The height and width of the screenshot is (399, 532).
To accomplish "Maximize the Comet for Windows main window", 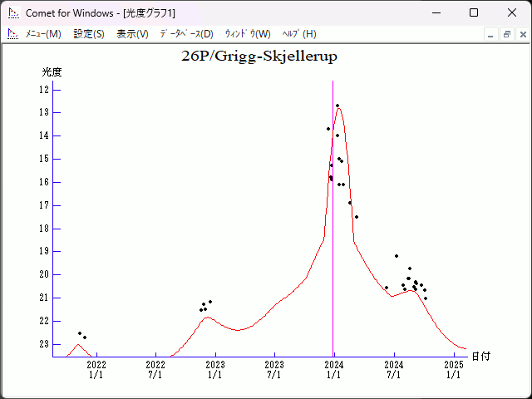I will point(474,13).
